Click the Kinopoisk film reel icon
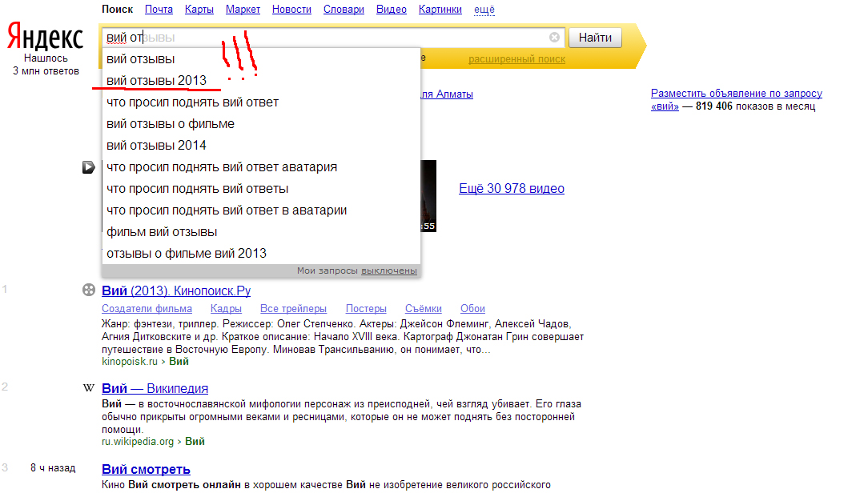This screenshot has width=868, height=493. tap(89, 290)
